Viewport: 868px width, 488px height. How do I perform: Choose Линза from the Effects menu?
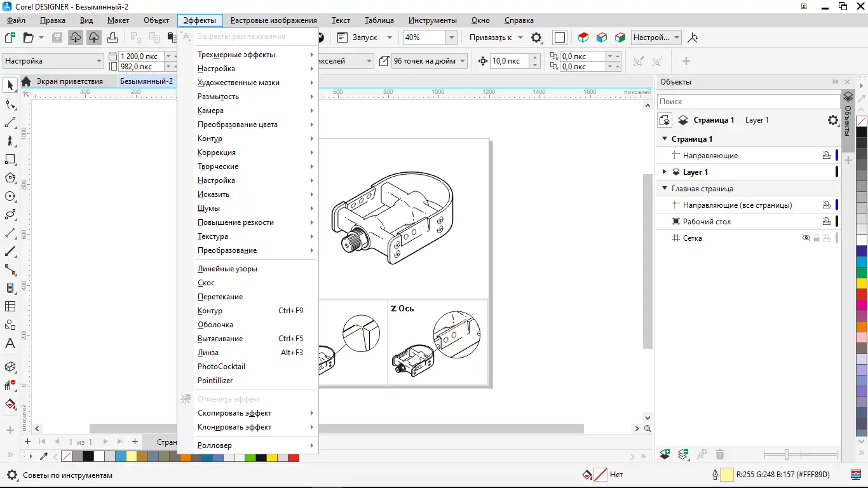pos(208,353)
